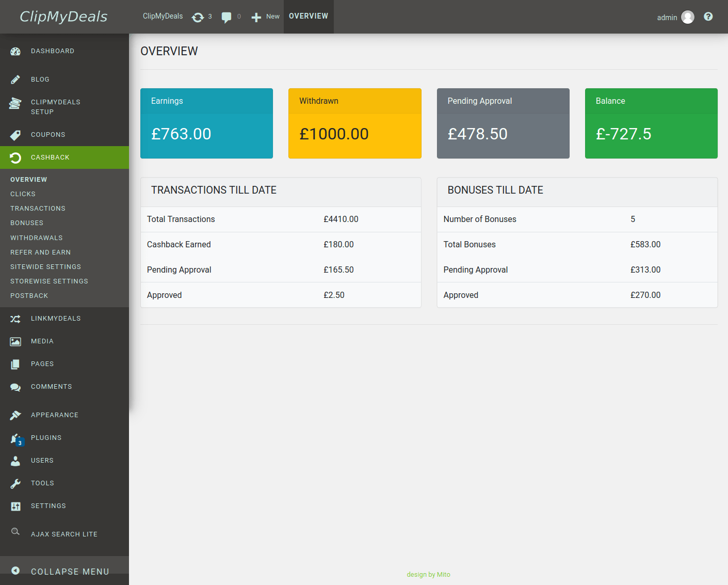Click the LinkMyDeals shuffle icon
The width and height of the screenshot is (728, 585).
click(15, 319)
